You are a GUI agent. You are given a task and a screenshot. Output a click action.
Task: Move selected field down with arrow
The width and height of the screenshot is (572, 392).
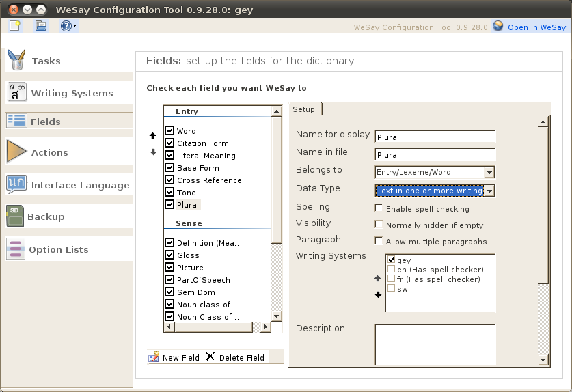153,152
